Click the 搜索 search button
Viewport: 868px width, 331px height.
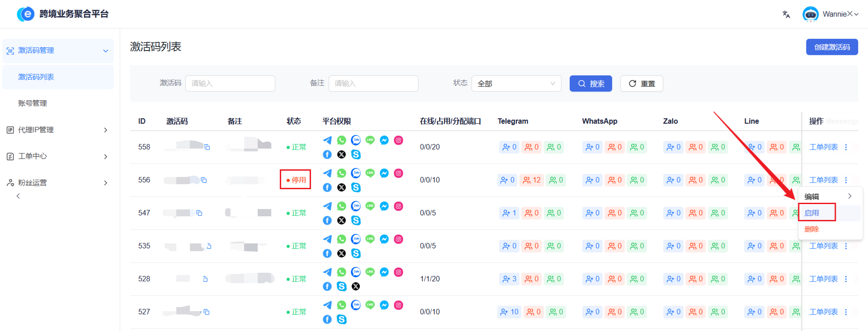(x=590, y=84)
